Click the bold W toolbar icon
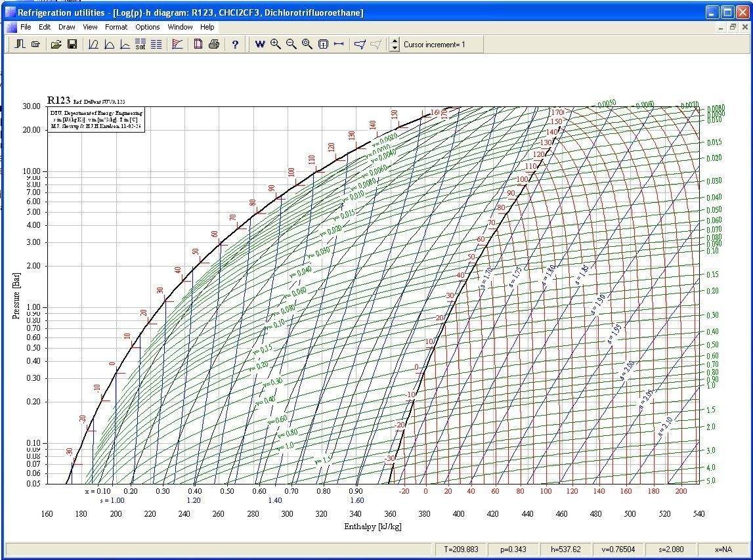This screenshot has height=560, width=753. coord(260,44)
